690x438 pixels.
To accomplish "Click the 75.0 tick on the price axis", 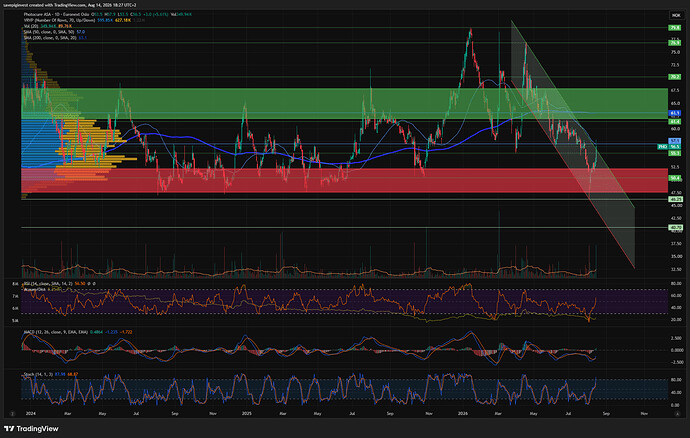I will [x=675, y=52].
